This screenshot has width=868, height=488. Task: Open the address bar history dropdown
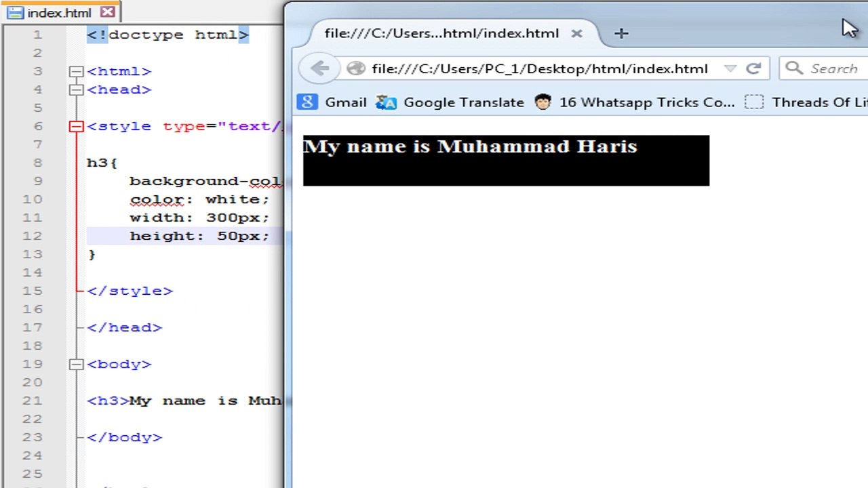click(x=730, y=68)
